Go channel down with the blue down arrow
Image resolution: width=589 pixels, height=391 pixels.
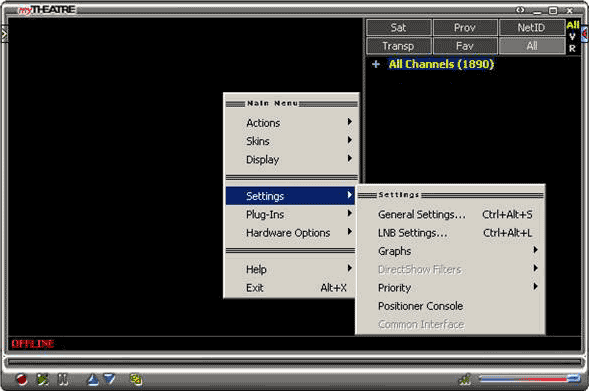(109, 379)
